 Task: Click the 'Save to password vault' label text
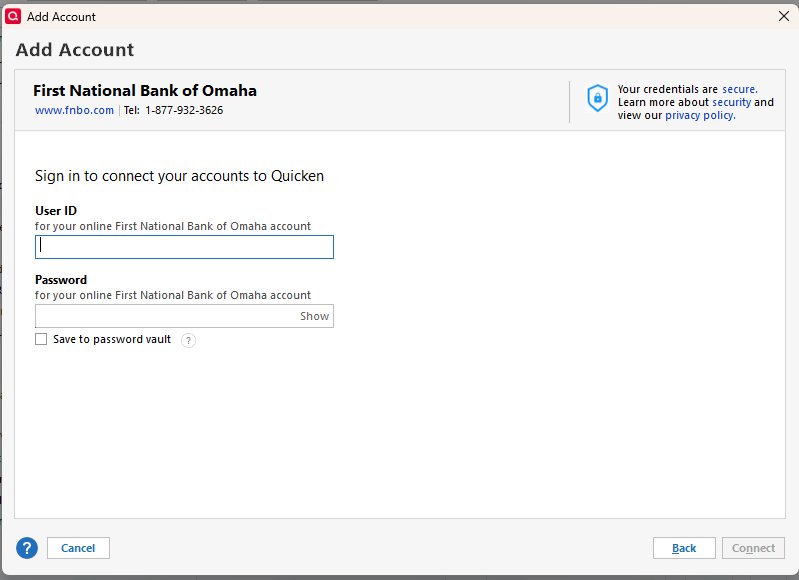point(112,339)
